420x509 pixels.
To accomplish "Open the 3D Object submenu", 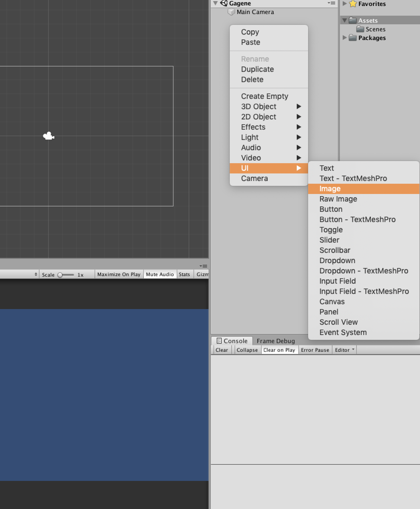I will [x=269, y=106].
